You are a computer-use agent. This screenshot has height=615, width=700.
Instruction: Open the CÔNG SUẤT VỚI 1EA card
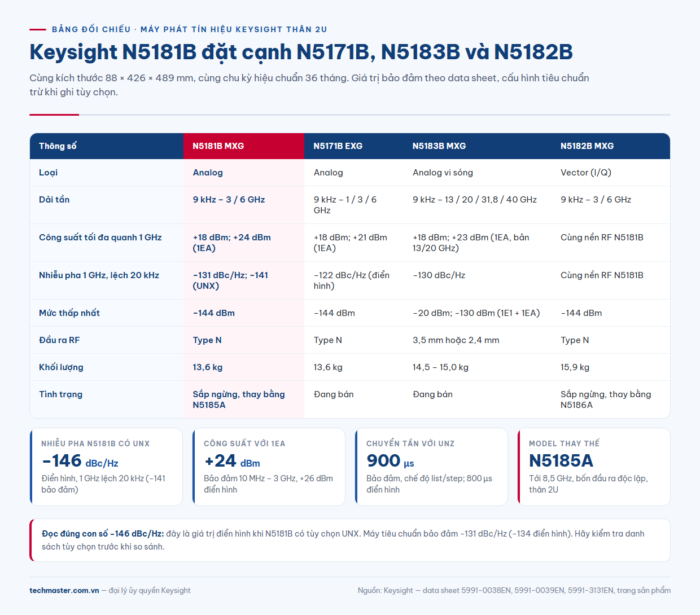tap(269, 467)
